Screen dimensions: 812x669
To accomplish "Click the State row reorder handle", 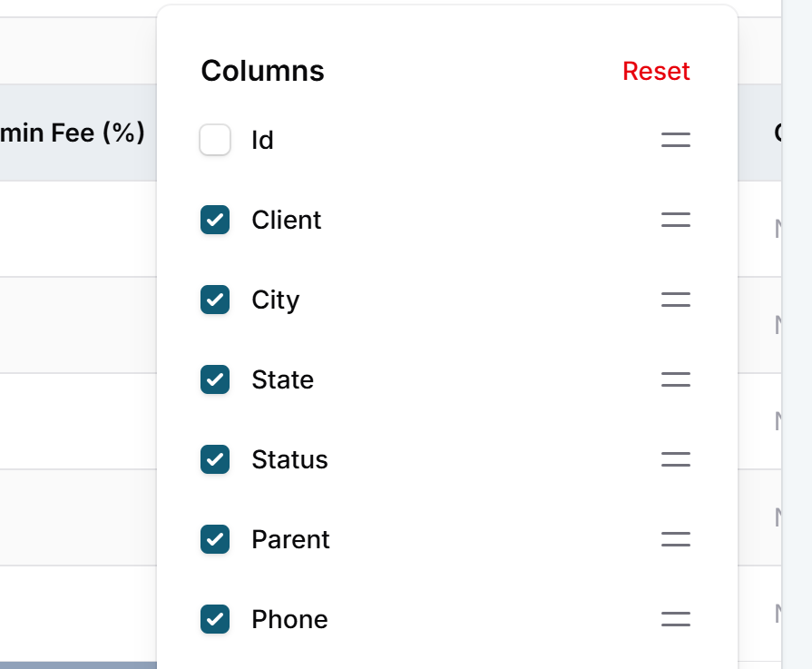I will point(675,379).
